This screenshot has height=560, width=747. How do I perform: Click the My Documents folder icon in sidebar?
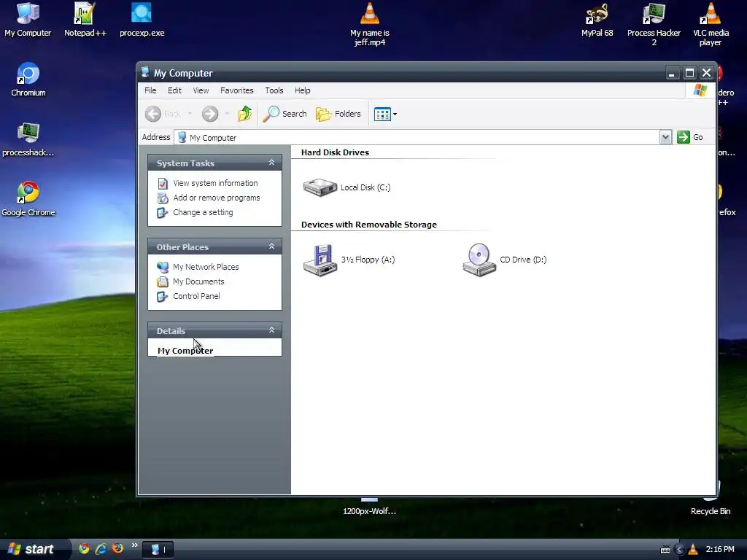click(x=163, y=282)
